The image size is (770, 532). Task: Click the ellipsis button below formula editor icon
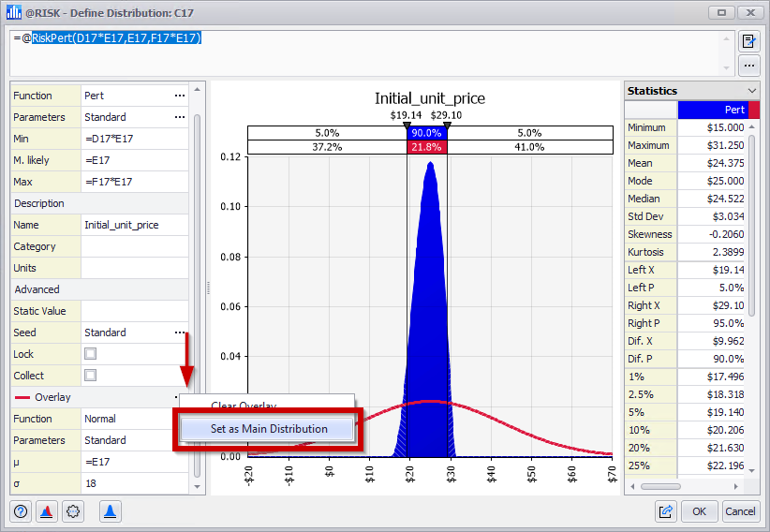click(748, 66)
